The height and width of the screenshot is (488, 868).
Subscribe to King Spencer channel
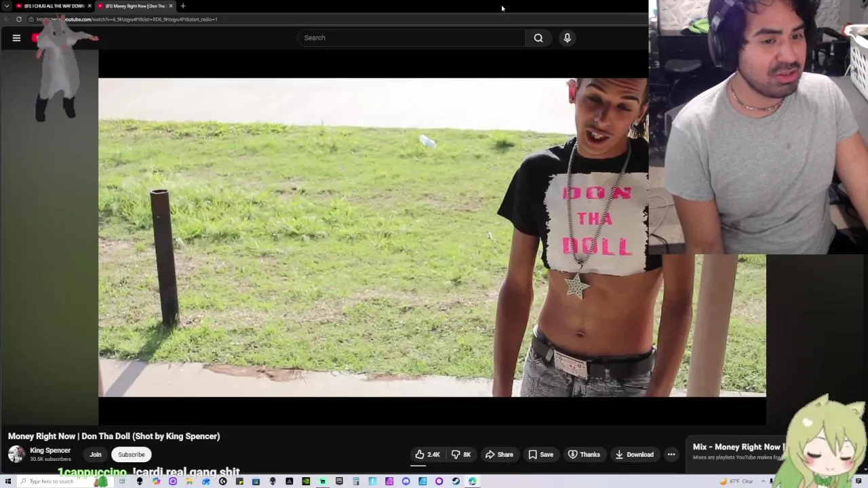(132, 455)
